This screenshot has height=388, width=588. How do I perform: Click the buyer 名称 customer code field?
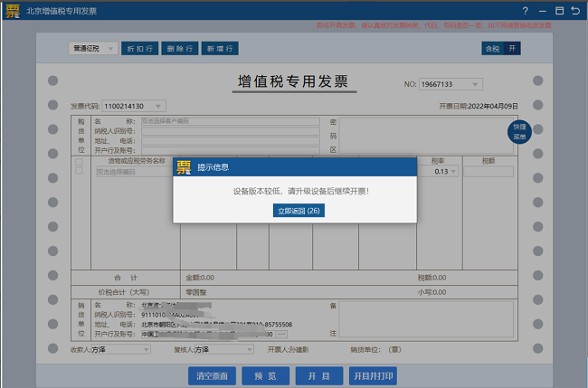[229, 119]
